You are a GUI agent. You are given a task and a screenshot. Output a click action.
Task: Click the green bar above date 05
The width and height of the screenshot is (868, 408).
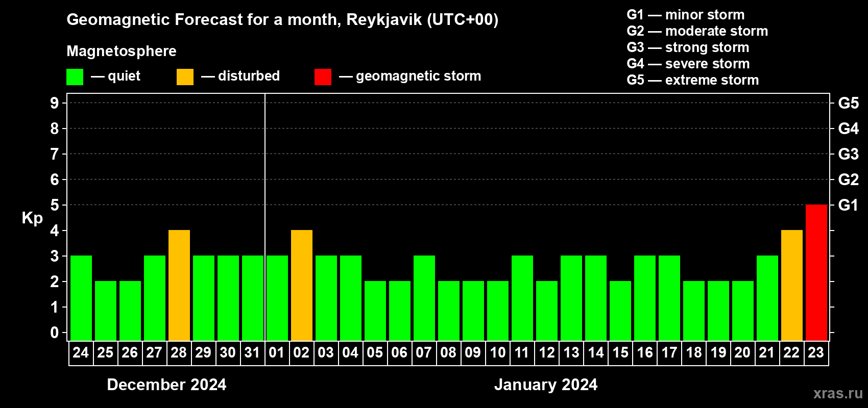point(375,311)
